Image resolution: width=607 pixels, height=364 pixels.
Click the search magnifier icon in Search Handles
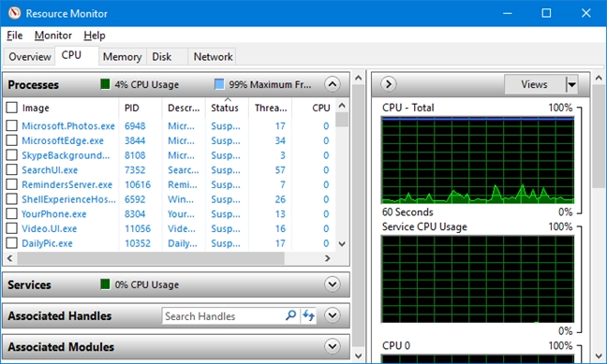pos(290,315)
